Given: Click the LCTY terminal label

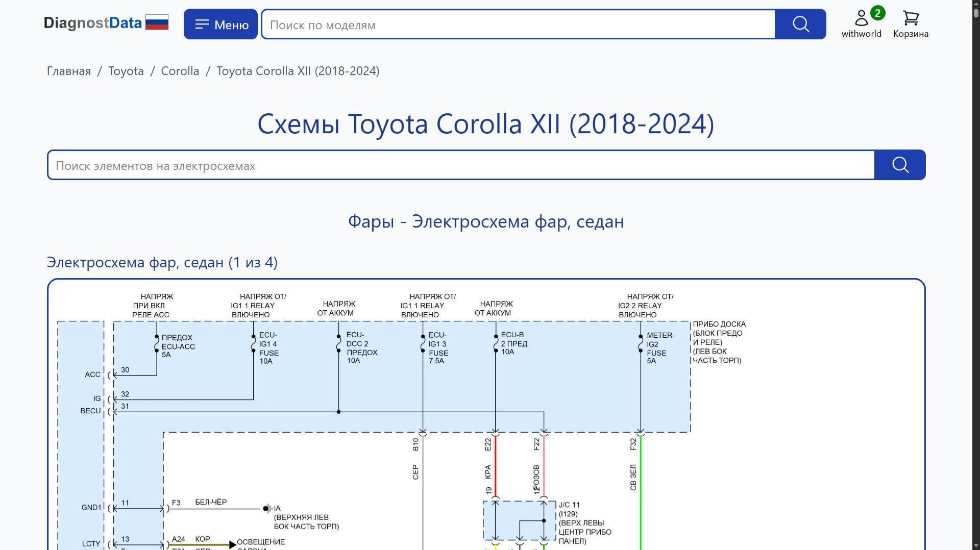Looking at the screenshot, I should [91, 544].
